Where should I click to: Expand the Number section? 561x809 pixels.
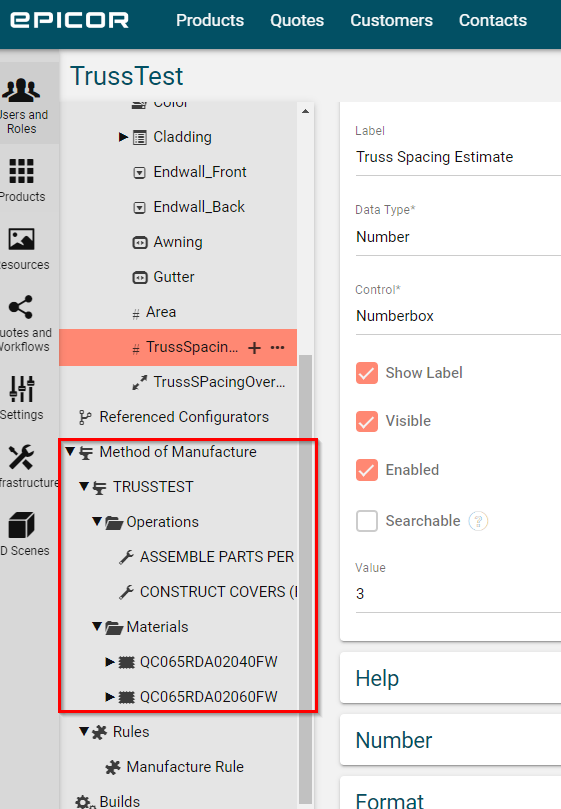(451, 740)
